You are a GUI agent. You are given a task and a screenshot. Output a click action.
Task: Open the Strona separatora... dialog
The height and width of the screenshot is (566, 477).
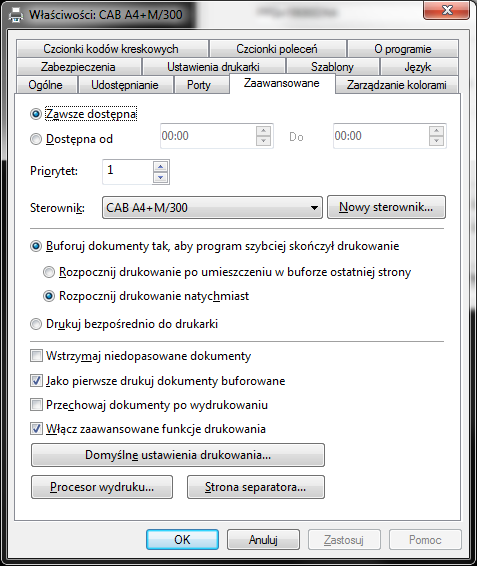pyautogui.click(x=256, y=487)
